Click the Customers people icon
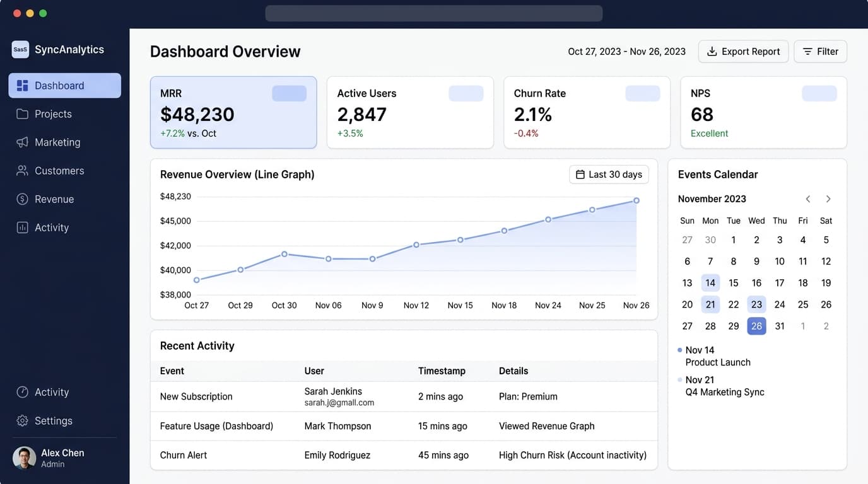Screen dimensions: 868x484 [22, 171]
